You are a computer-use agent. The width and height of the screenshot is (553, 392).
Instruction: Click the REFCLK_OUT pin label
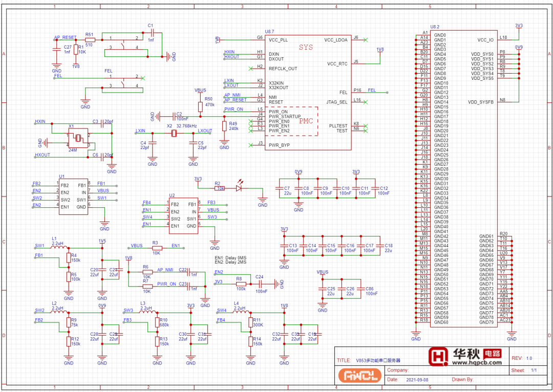coord(283,69)
